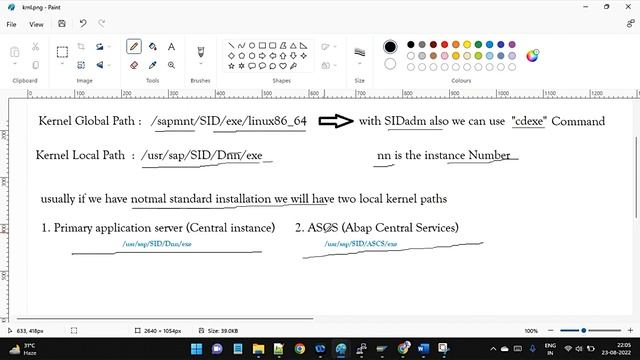
Task: Choose the Triangle shape
Action: click(293, 45)
